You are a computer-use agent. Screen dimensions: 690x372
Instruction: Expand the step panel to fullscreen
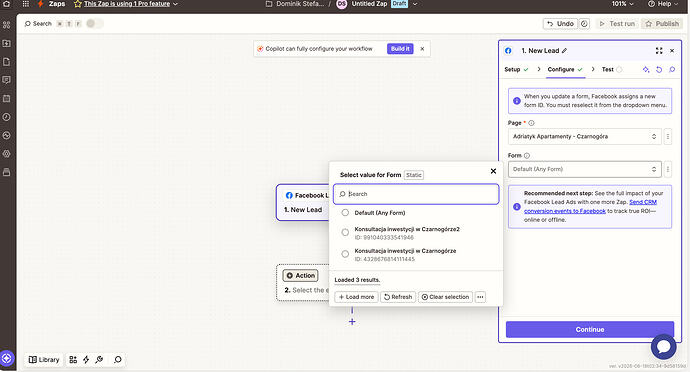pos(659,51)
